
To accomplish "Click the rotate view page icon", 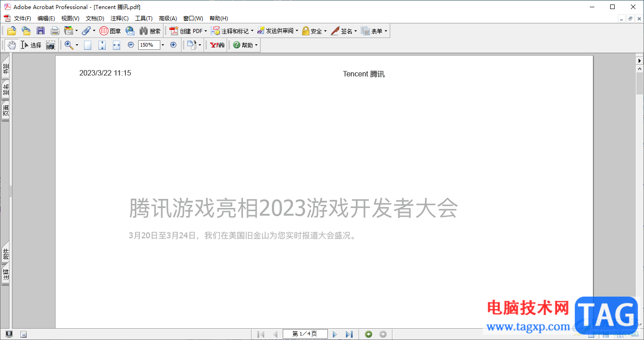I will (x=192, y=45).
